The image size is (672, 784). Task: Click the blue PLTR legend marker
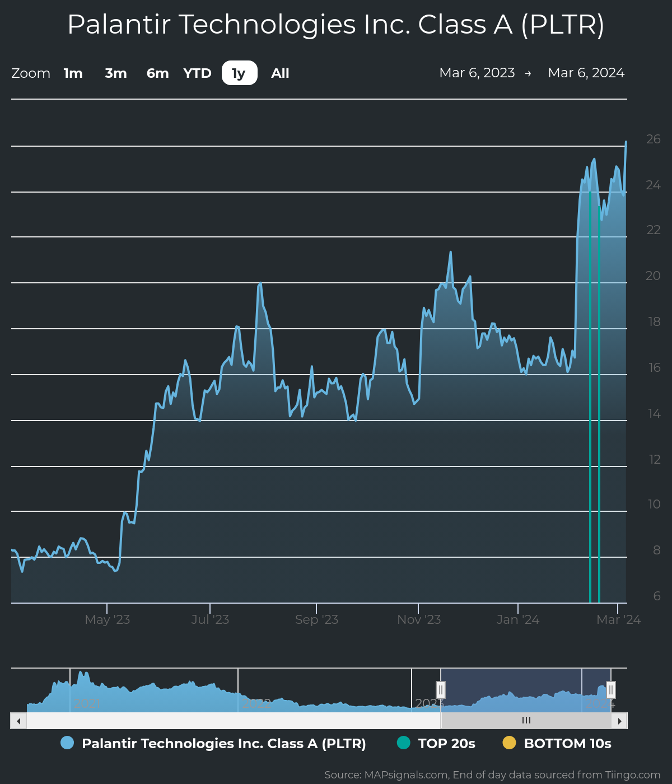tap(67, 743)
